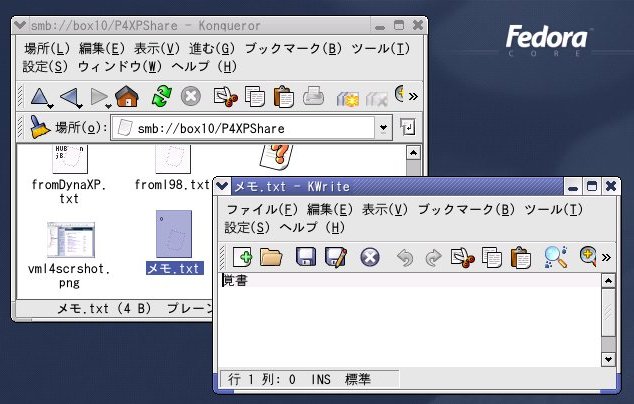Click the grayed-out tab icon in Konqueror toolbar
This screenshot has width=634, height=404.
(376, 98)
